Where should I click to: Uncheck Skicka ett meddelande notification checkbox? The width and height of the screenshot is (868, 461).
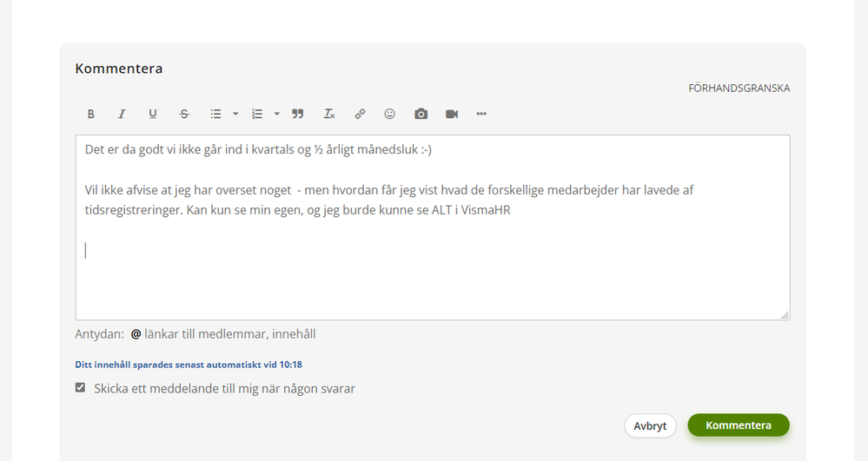[80, 387]
